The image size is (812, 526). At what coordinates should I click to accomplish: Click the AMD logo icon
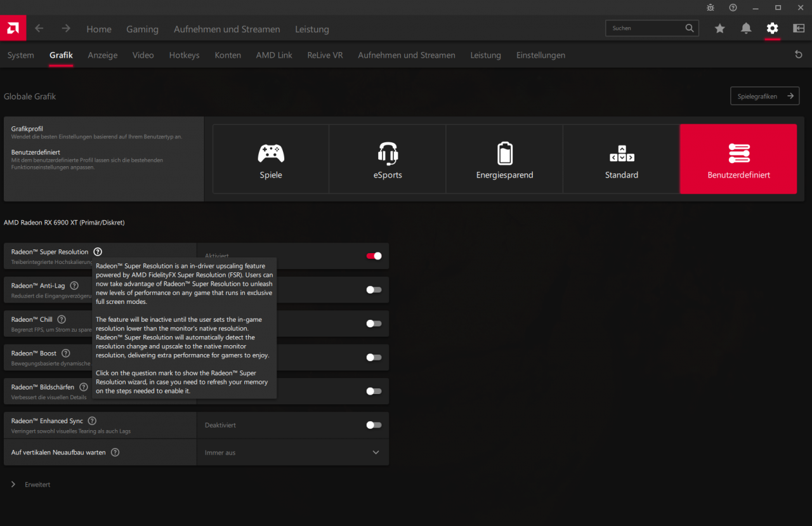[13, 28]
